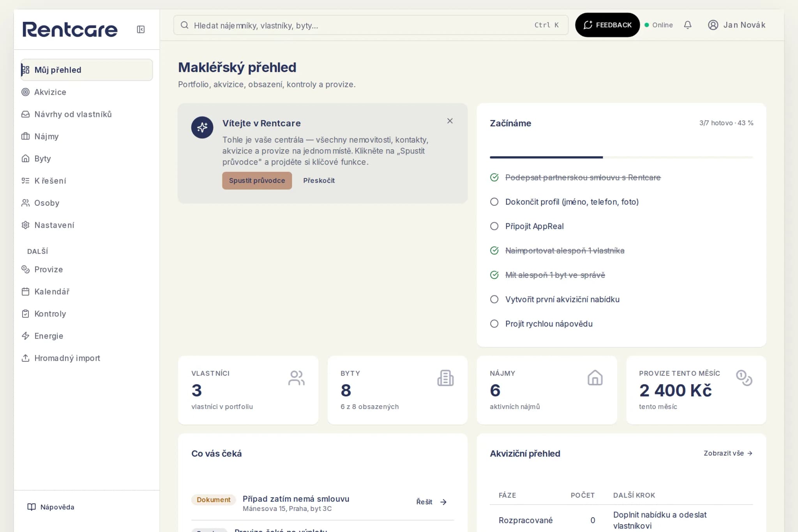
Task: Click the "DALŠÍ KROK" column header
Action: click(x=634, y=495)
